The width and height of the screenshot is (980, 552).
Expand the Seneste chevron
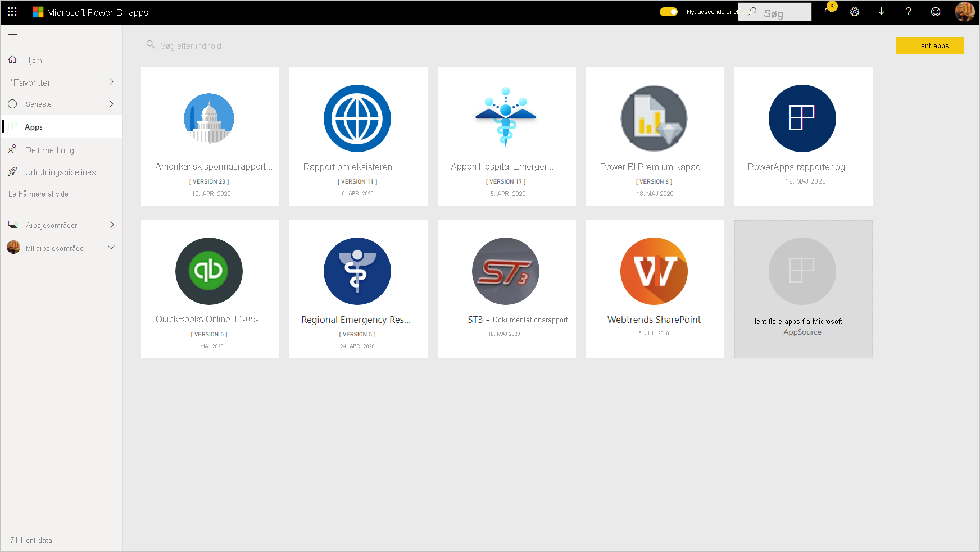[111, 104]
